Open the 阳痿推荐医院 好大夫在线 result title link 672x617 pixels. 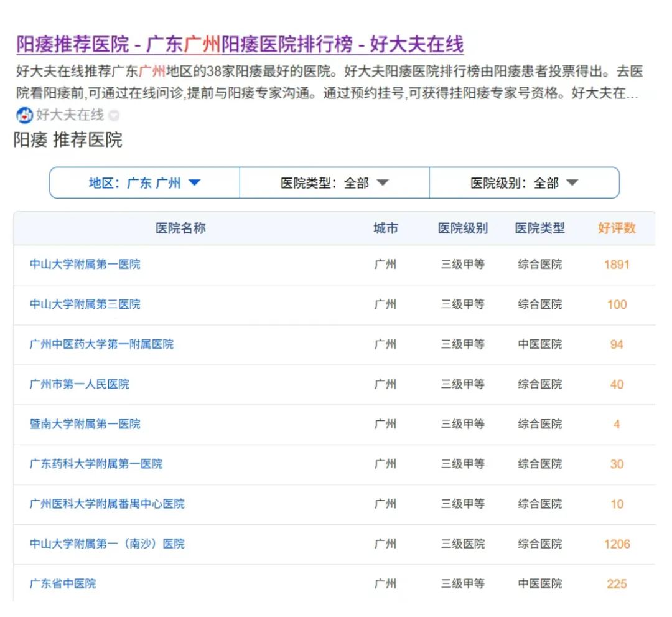240,44
